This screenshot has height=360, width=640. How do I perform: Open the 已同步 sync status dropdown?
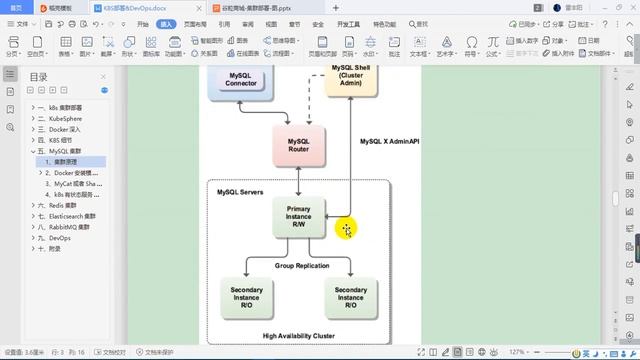[x=524, y=24]
